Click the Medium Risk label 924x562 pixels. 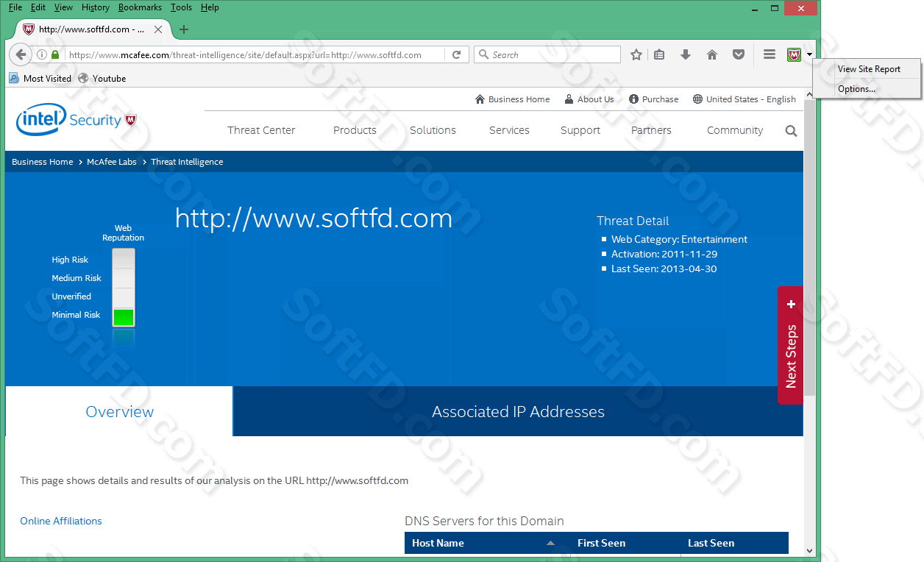pyautogui.click(x=77, y=278)
